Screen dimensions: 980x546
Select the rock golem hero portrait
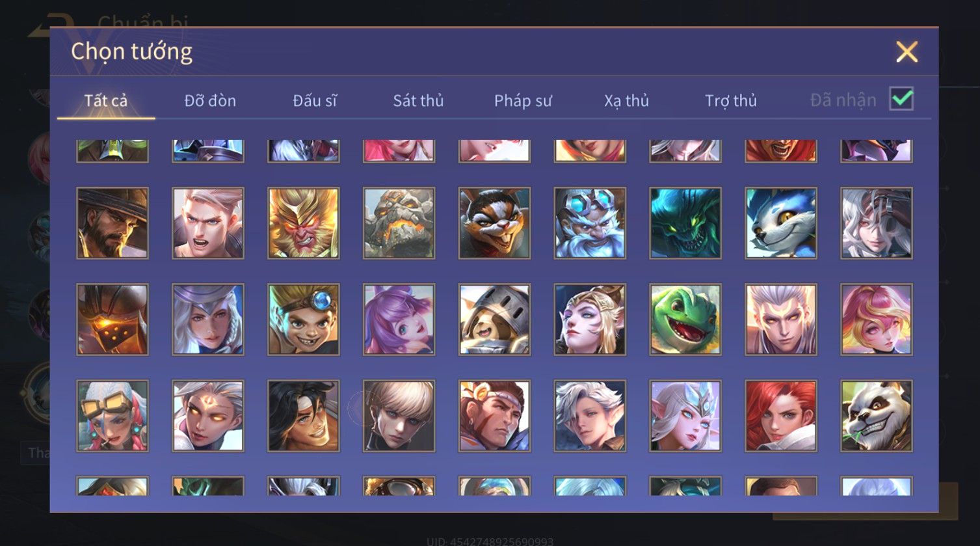[x=399, y=223]
